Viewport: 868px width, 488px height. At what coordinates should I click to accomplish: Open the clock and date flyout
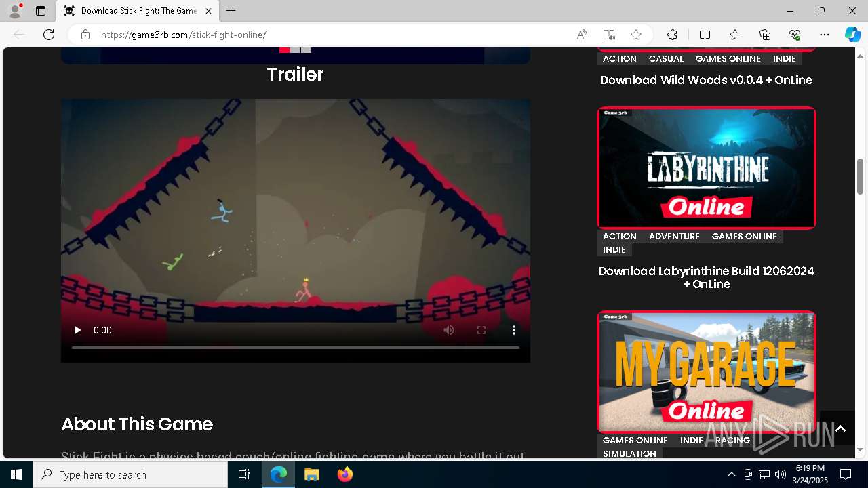tap(810, 474)
